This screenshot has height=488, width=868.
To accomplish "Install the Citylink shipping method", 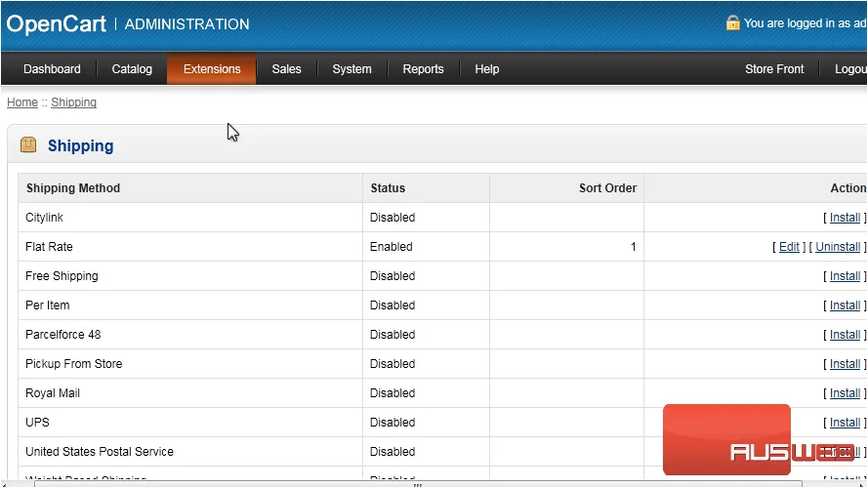I will tap(845, 218).
